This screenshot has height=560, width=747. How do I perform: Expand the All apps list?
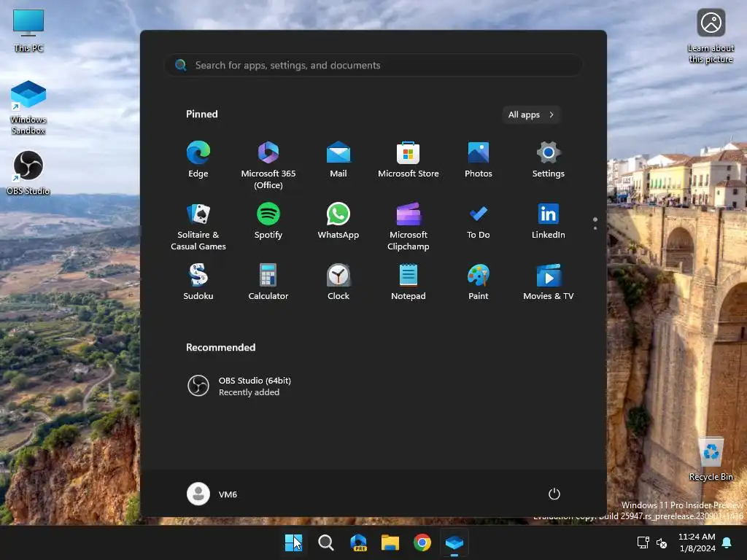tap(531, 114)
